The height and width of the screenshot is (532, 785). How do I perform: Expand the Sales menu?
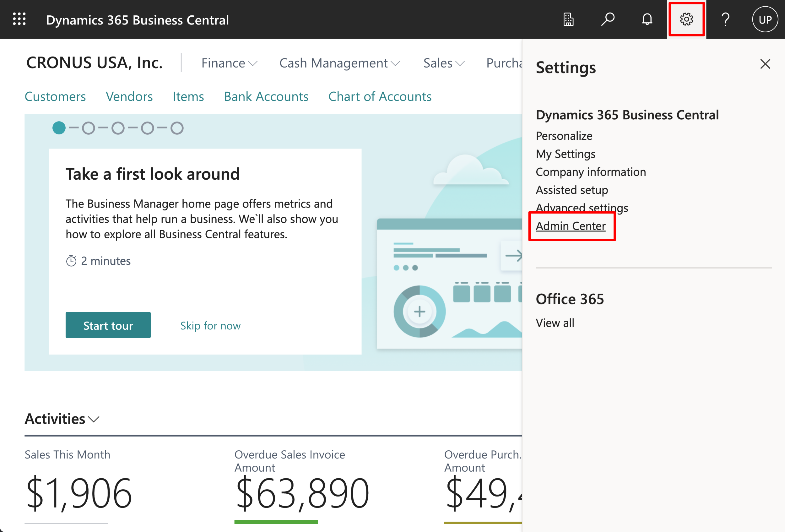click(444, 63)
